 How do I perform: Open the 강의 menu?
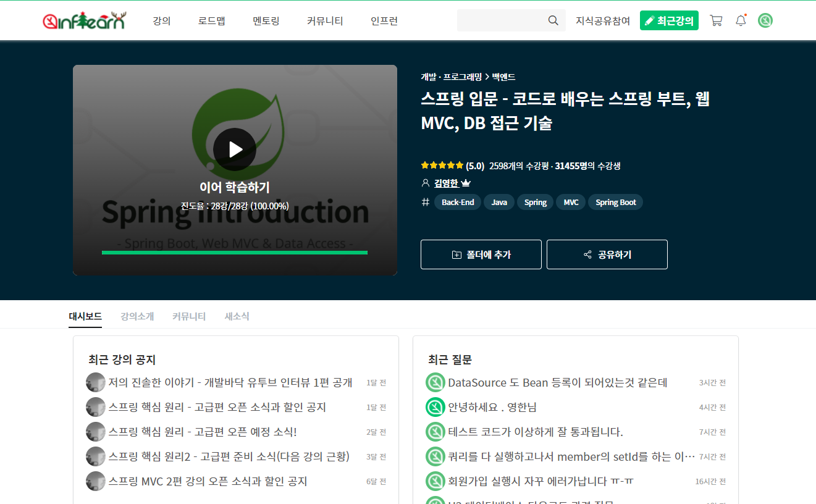pyautogui.click(x=162, y=21)
